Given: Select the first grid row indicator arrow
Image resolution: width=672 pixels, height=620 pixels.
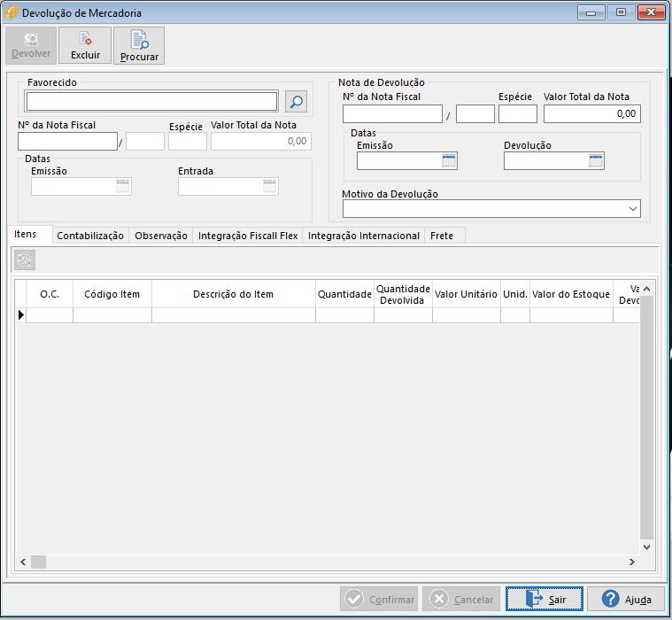Looking at the screenshot, I should [x=20, y=315].
